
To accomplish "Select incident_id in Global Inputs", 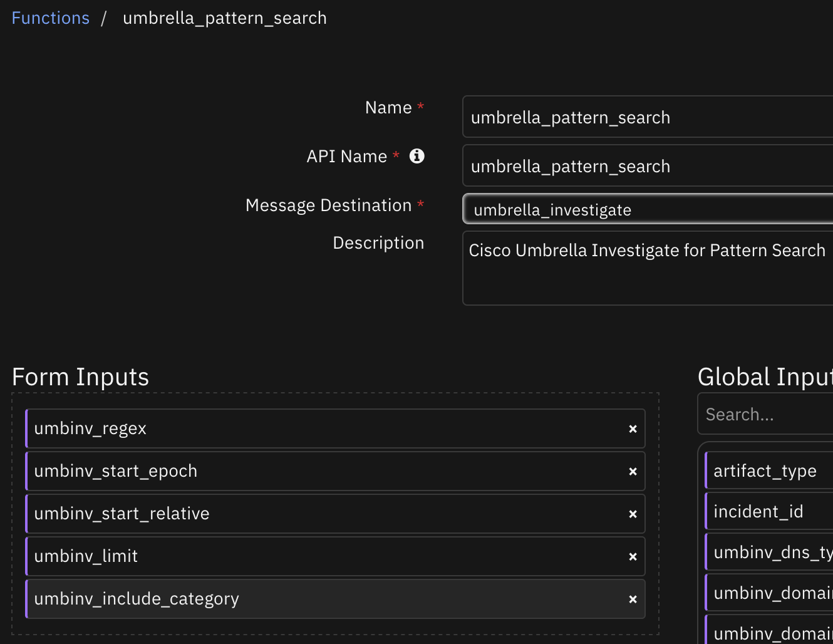I will click(769, 511).
